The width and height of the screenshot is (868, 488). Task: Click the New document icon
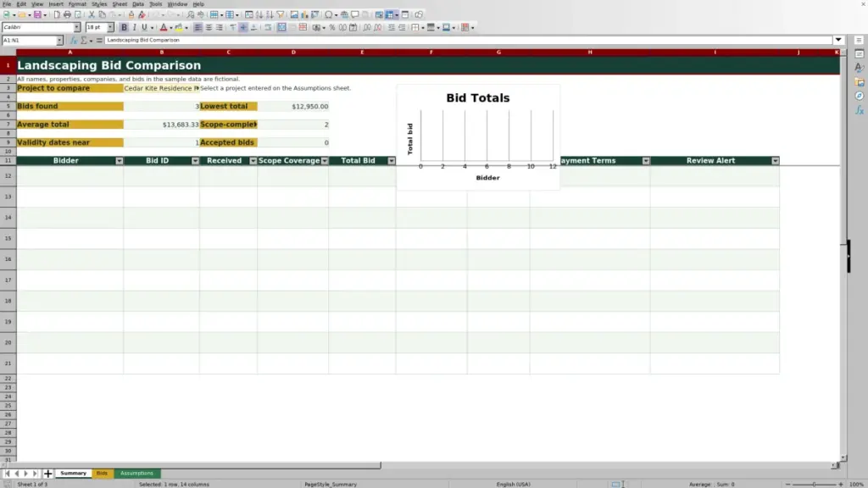[x=7, y=14]
